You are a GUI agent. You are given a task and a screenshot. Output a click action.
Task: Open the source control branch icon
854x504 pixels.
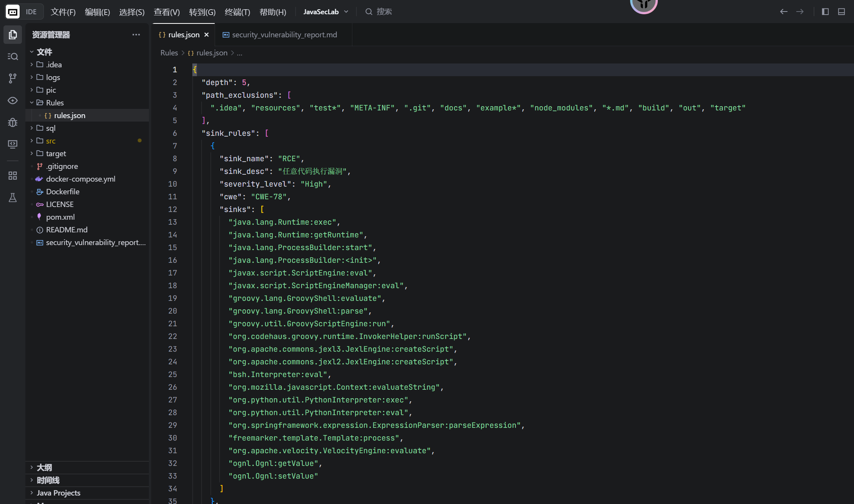(x=13, y=78)
